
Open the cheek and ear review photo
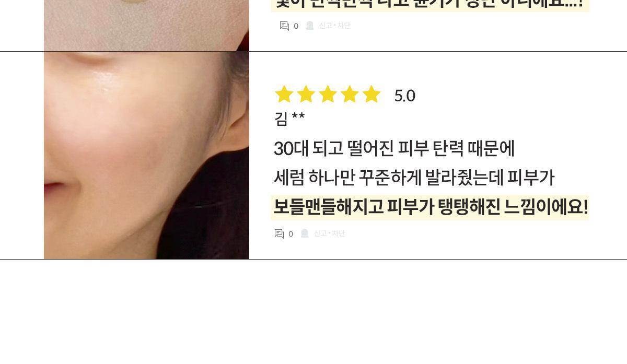pyautogui.click(x=146, y=156)
